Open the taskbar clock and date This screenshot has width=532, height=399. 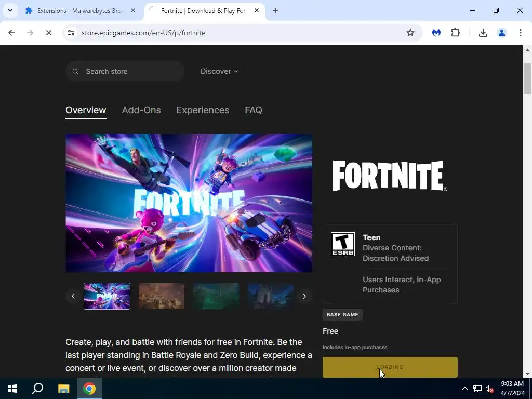[x=513, y=389]
